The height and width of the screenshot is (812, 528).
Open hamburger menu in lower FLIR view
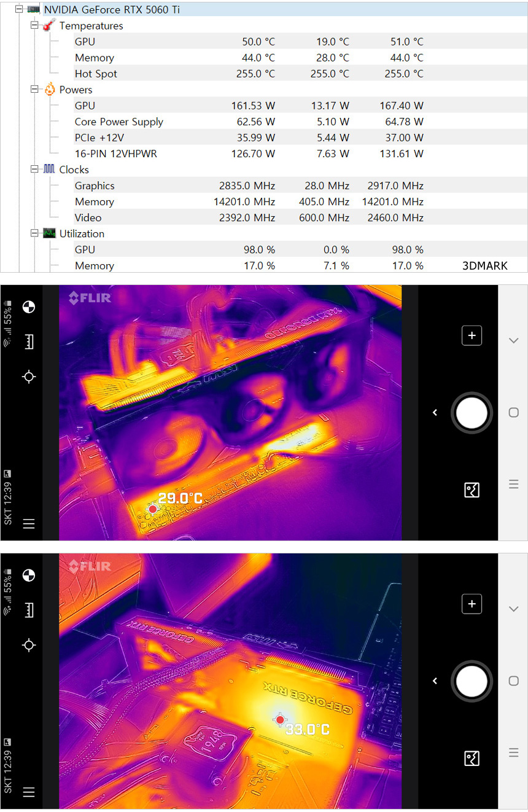[x=29, y=792]
